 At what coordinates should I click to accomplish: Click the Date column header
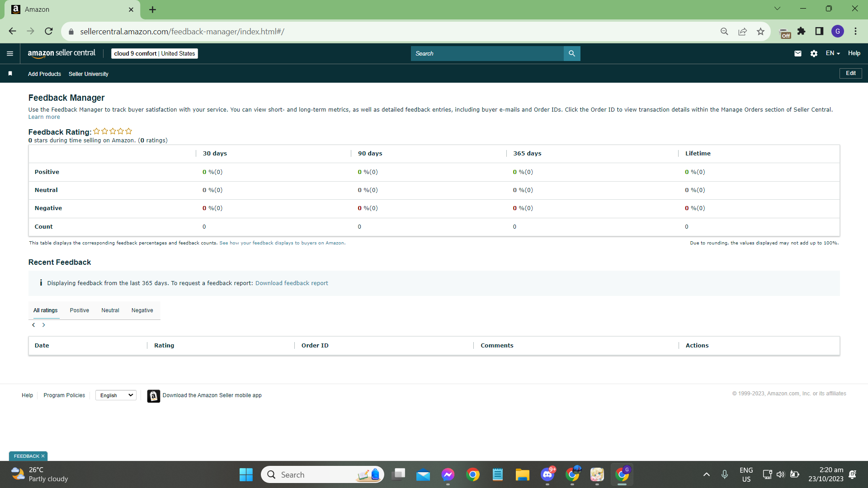(42, 346)
